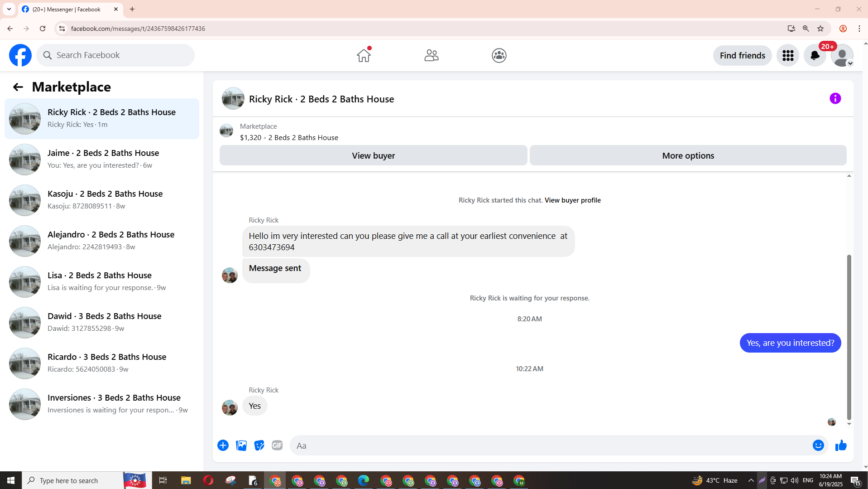Open the browser zoom indicator

[x=806, y=29]
